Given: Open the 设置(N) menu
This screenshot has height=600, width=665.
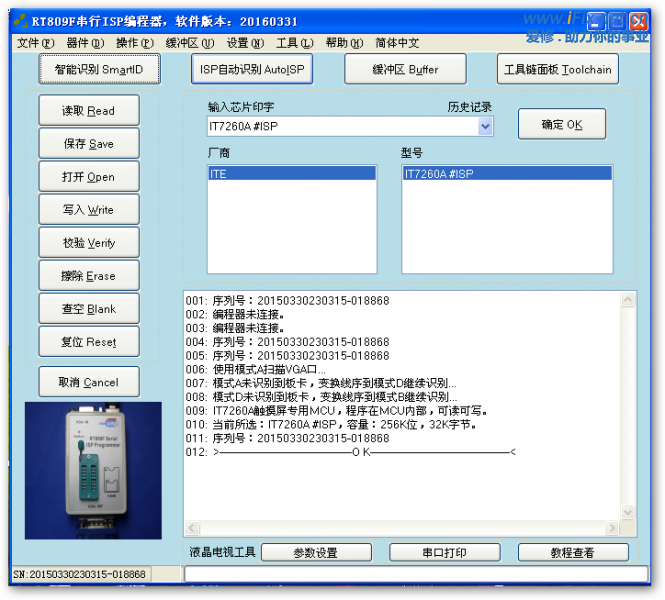Looking at the screenshot, I should pos(245,43).
